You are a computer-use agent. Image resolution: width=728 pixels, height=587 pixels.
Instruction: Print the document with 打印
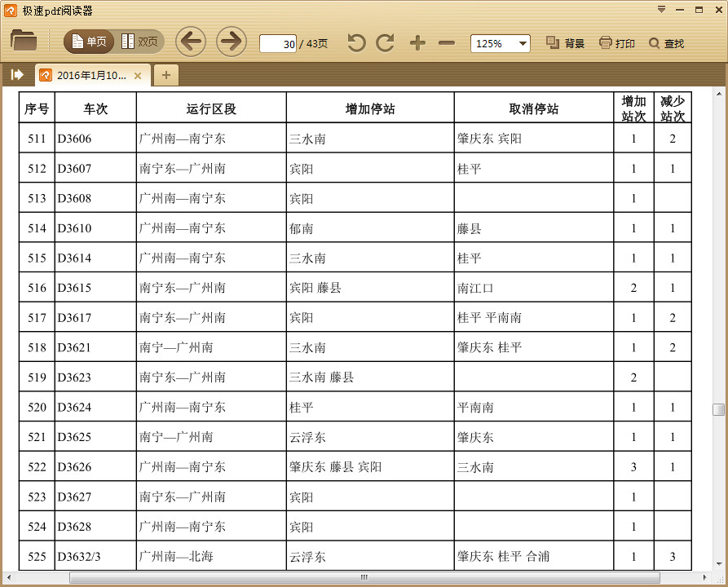coord(616,43)
